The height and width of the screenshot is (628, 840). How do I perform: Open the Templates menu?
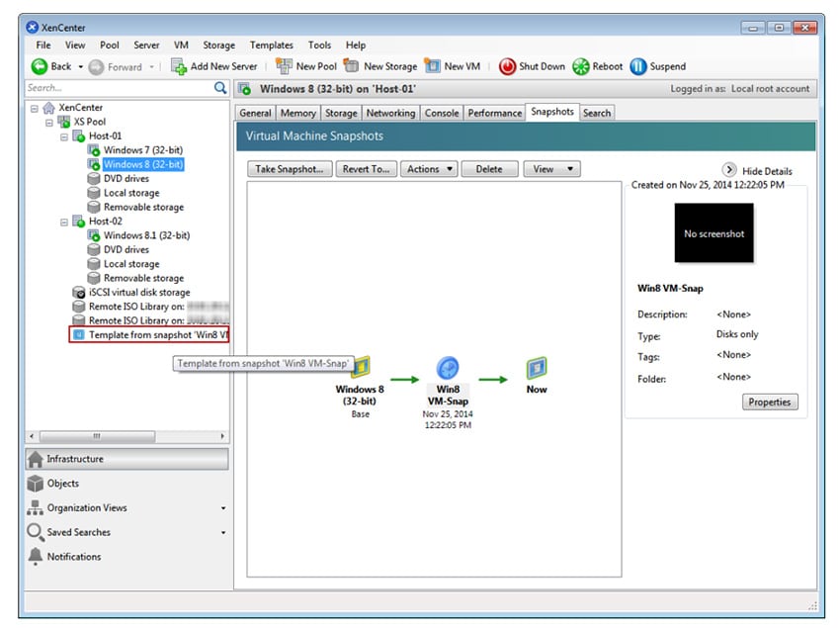tap(271, 45)
